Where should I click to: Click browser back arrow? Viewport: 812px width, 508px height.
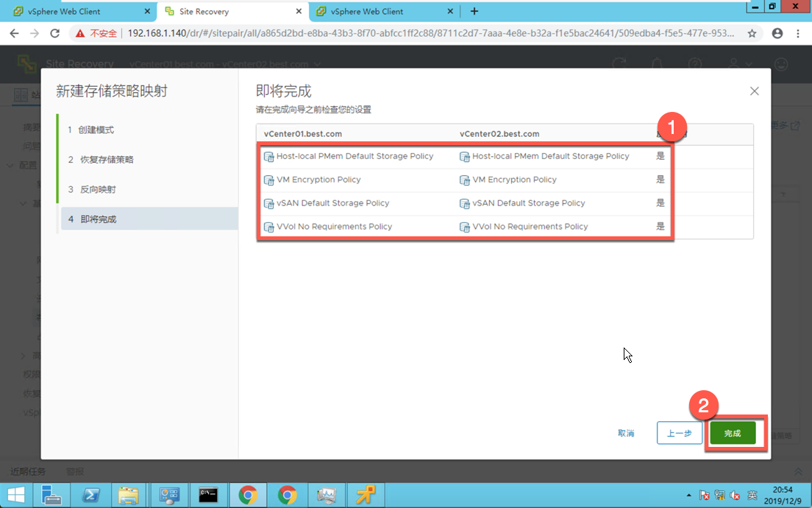[14, 33]
